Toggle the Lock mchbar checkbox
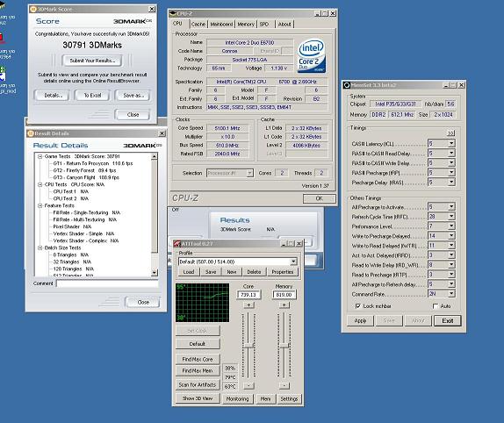This screenshot has height=423, width=504. tap(358, 306)
